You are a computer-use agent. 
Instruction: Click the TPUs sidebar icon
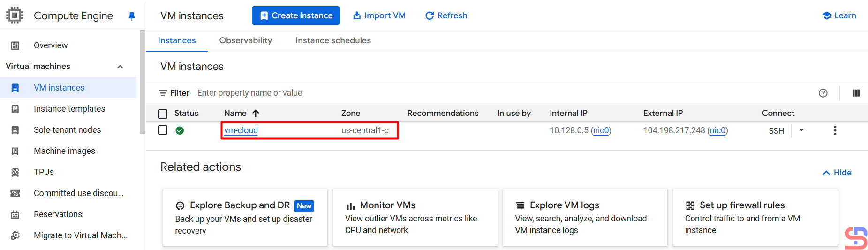tap(15, 172)
